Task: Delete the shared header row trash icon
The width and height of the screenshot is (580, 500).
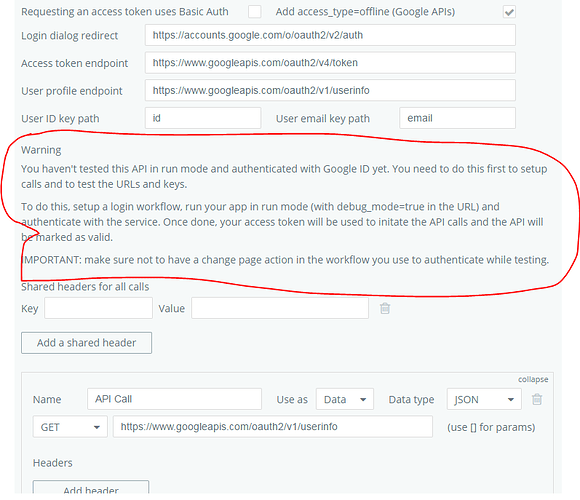Action: coord(385,308)
